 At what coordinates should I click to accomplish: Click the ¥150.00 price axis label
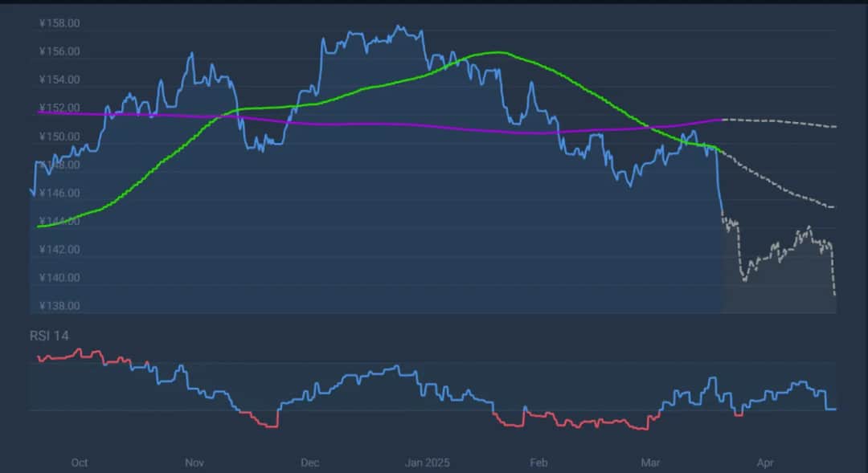point(59,137)
